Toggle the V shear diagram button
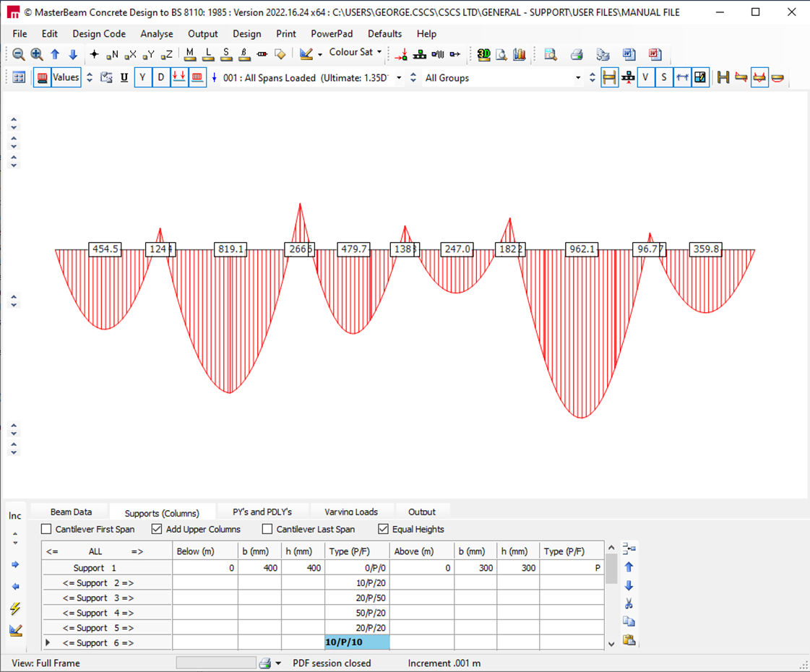The width and height of the screenshot is (810, 672). (x=645, y=78)
